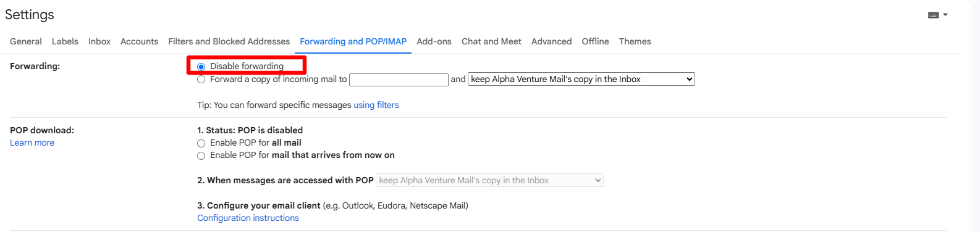Open the Add-ons tab

tap(434, 41)
